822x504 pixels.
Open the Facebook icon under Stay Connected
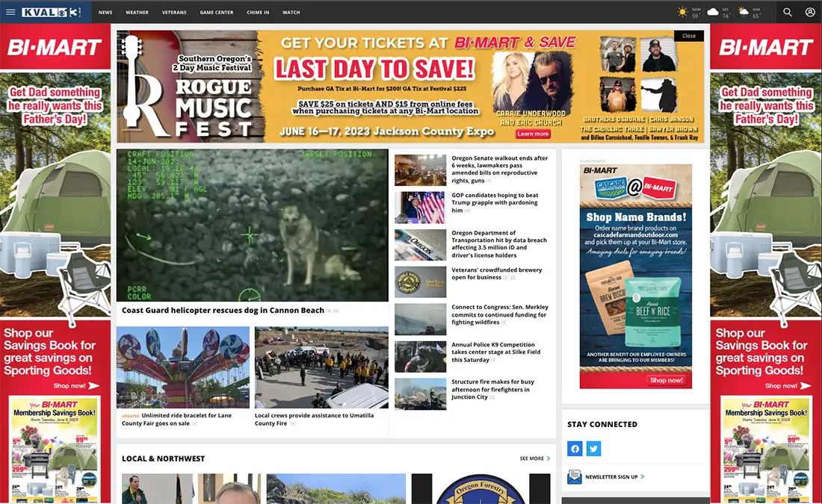click(x=575, y=449)
